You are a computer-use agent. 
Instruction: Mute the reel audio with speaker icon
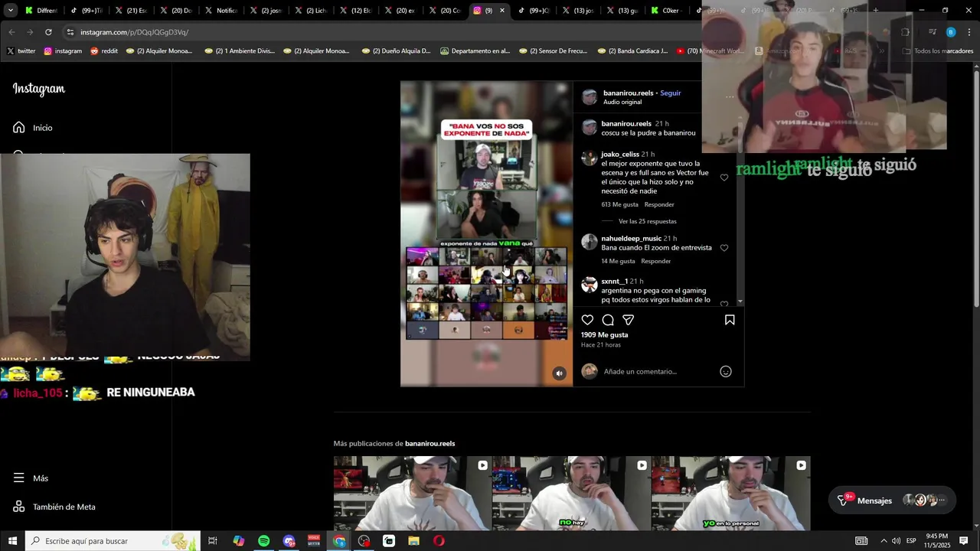(x=559, y=373)
